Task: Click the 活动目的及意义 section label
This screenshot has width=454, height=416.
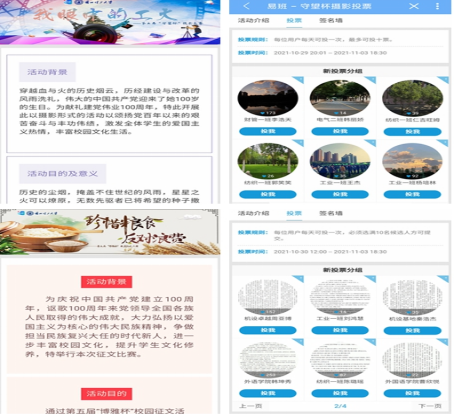Action: tap(62, 174)
